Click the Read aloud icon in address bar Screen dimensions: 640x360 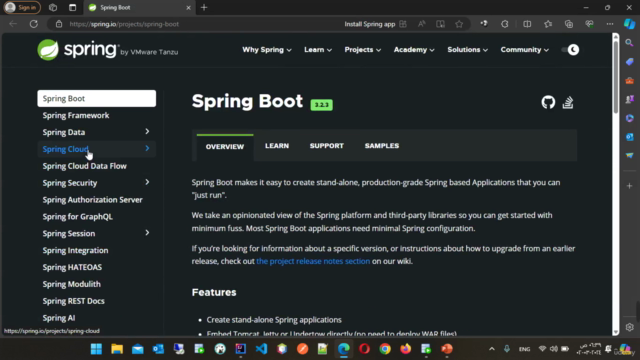click(x=422, y=24)
